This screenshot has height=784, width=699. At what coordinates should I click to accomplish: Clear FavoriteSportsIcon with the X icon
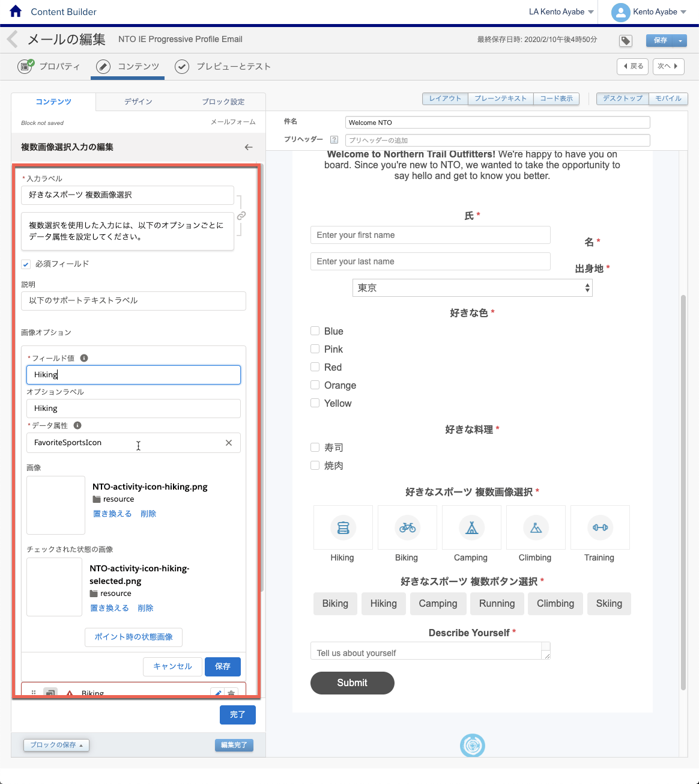229,443
